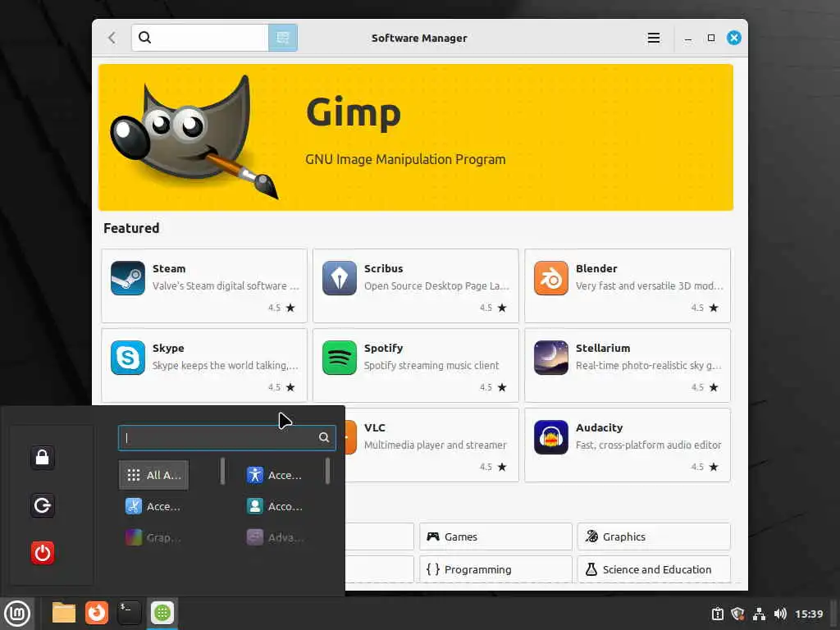Screen dimensions: 840x630
Task: Click the Featured heading
Action: click(x=131, y=228)
